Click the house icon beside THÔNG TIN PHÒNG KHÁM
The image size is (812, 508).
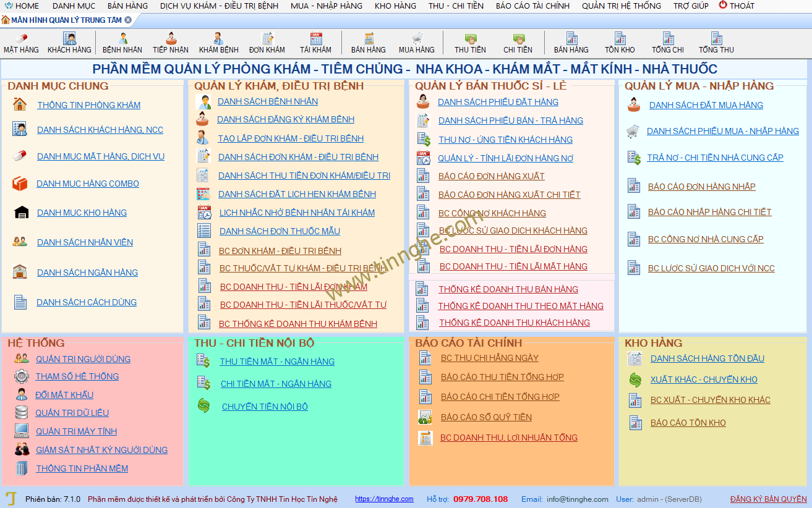[x=20, y=104]
